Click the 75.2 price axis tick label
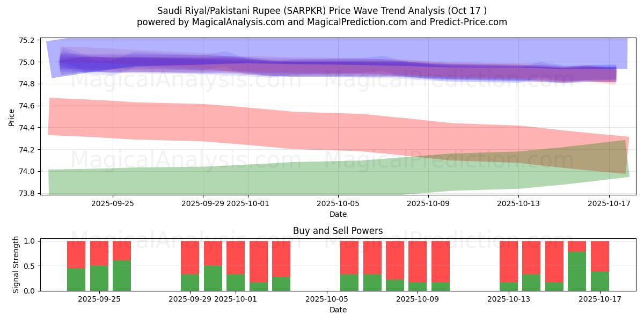This screenshot has height=322, width=644. point(26,41)
